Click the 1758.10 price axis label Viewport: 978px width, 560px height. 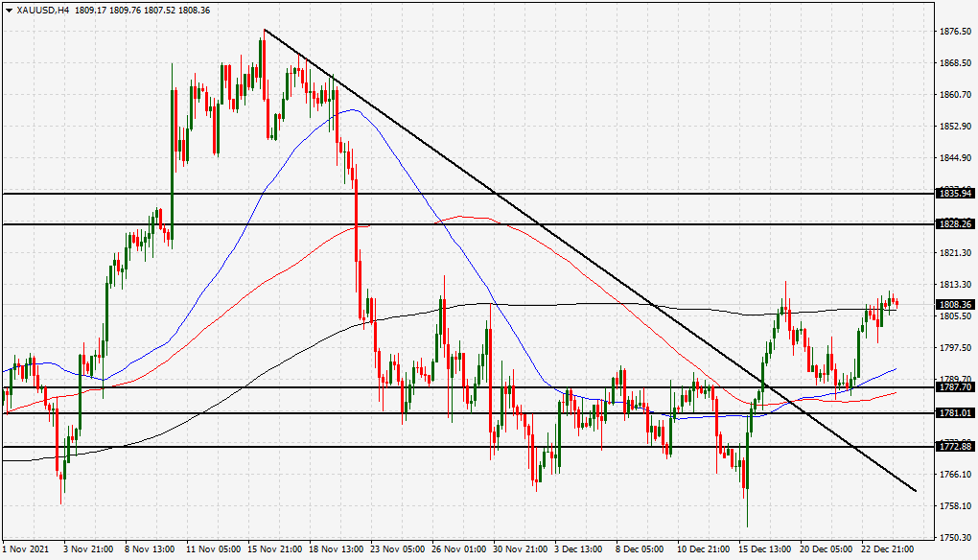click(x=956, y=505)
